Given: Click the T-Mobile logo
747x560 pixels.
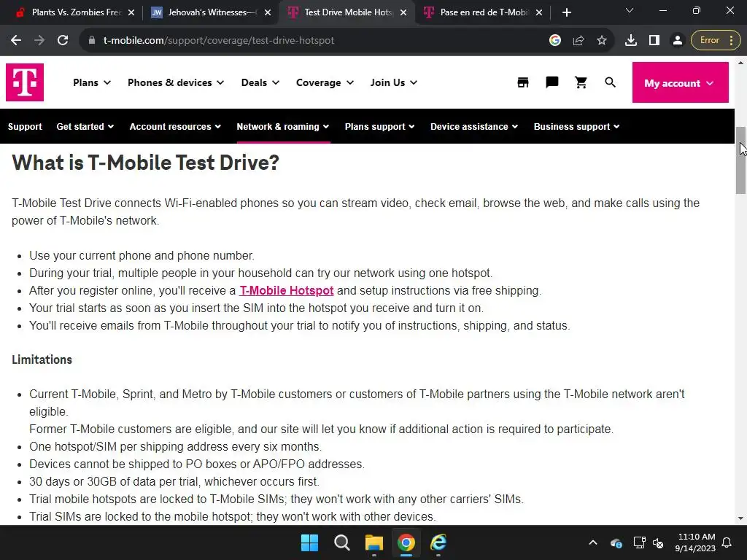Looking at the screenshot, I should pyautogui.click(x=25, y=82).
